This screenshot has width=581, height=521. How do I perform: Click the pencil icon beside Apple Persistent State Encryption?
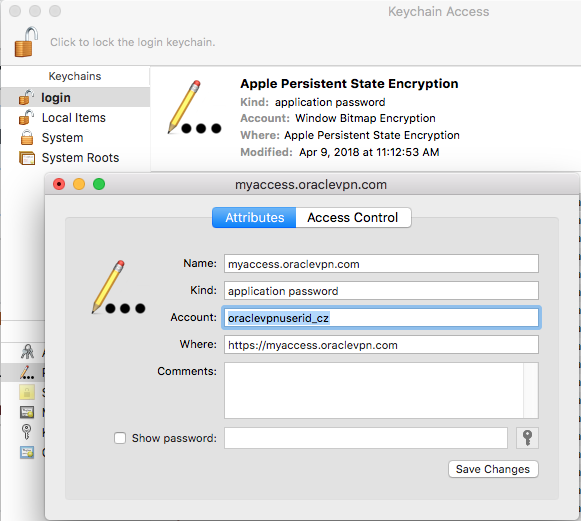(195, 107)
